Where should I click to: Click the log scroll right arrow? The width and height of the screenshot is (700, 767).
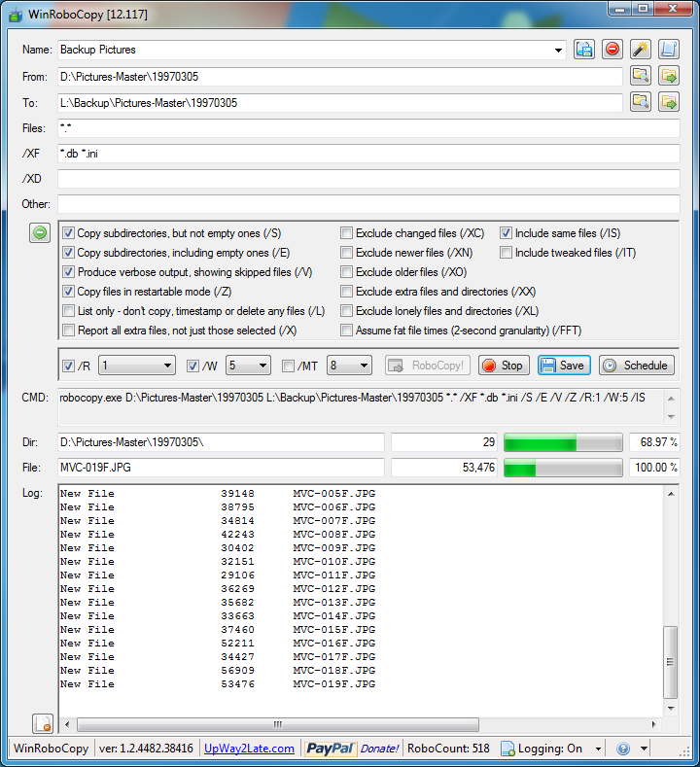[654, 724]
